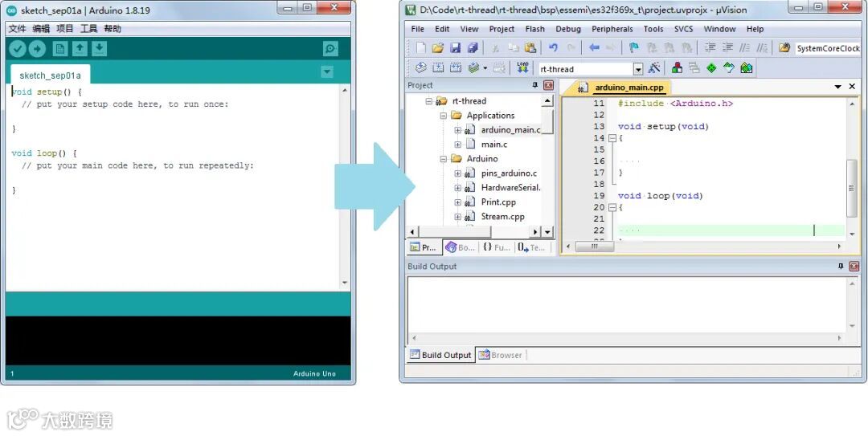Close the Build Output pane
This screenshot has height=436, width=868.
tap(854, 266)
